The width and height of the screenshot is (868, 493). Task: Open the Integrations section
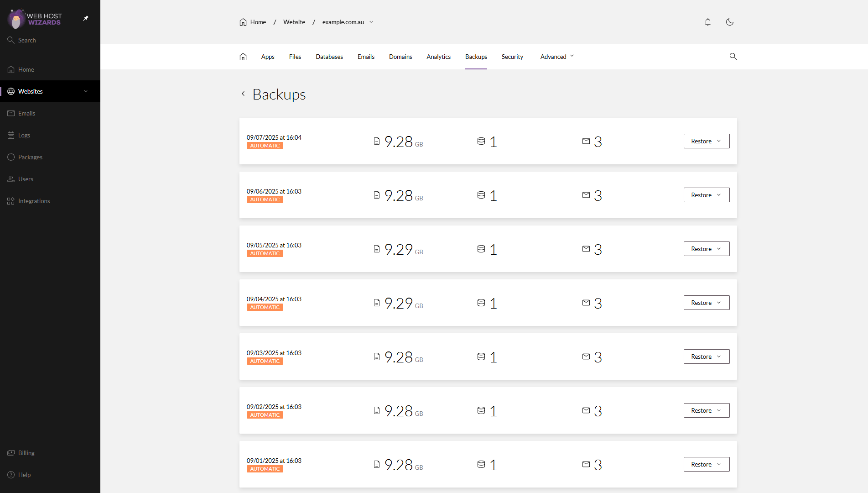34,201
